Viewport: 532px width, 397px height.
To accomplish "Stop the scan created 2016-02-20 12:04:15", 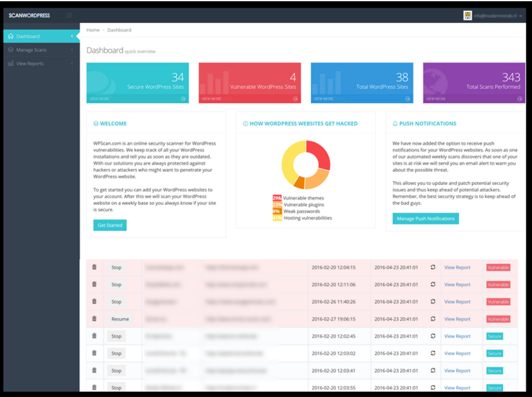I will [116, 268].
